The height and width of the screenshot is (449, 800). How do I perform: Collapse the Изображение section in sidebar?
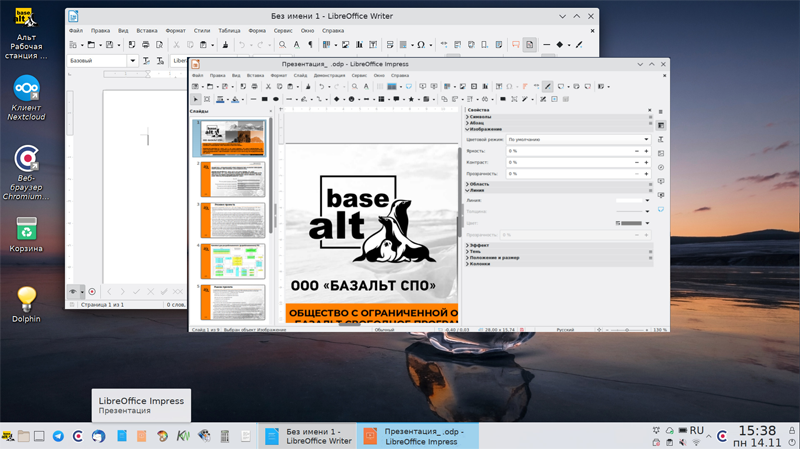click(x=486, y=129)
